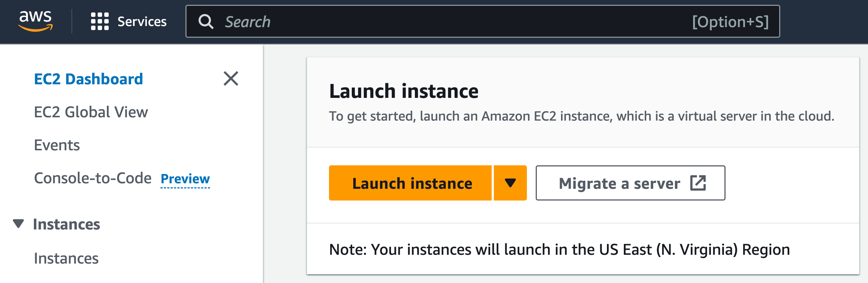Select the Launch instance heading card
Image resolution: width=868 pixels, height=283 pixels.
click(404, 91)
